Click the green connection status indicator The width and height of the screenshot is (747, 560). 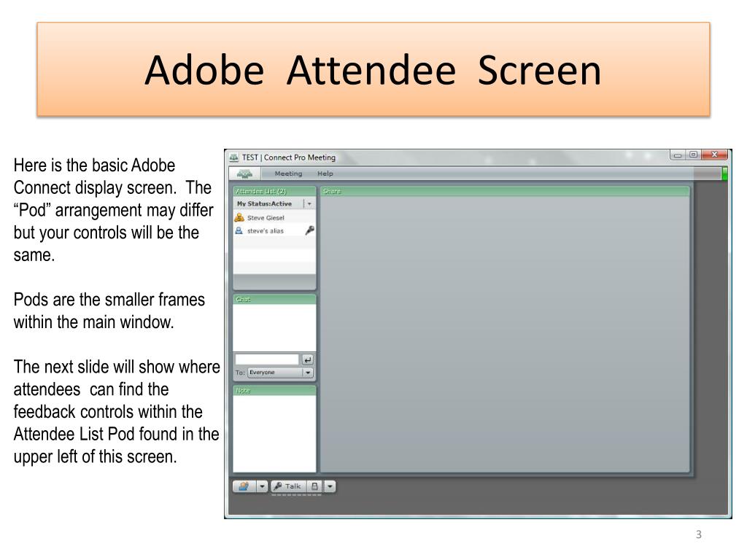[724, 174]
